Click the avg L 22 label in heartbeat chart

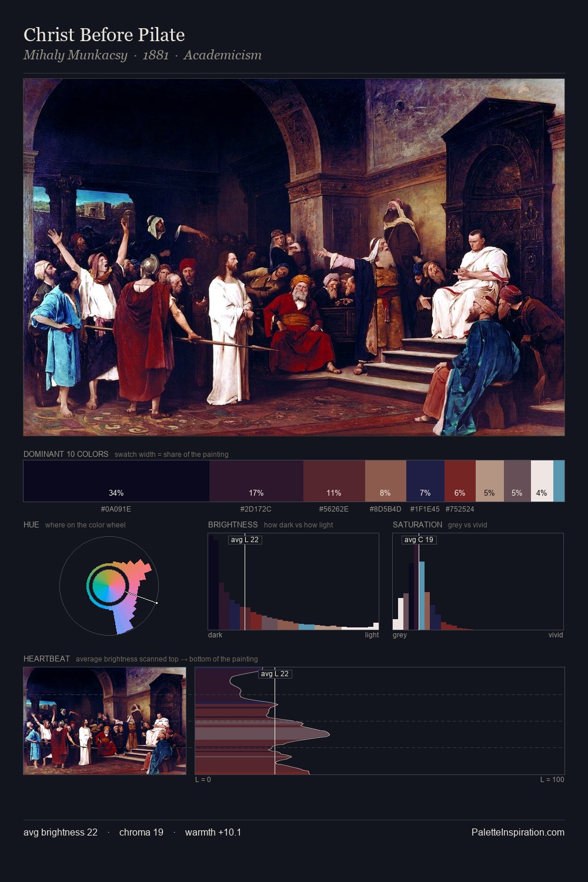(275, 674)
